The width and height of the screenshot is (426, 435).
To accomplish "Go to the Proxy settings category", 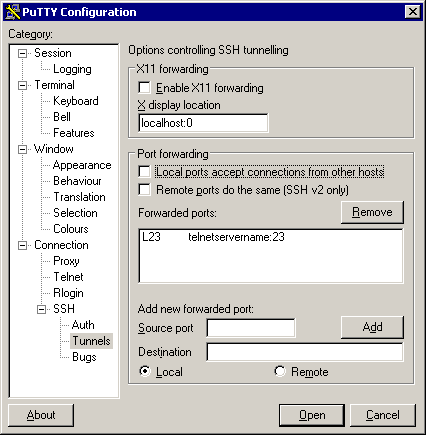I will (x=66, y=261).
